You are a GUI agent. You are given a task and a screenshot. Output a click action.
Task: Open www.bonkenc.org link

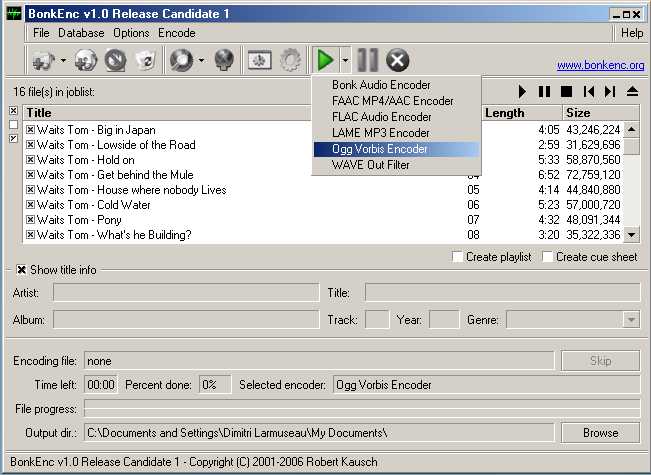click(x=600, y=65)
